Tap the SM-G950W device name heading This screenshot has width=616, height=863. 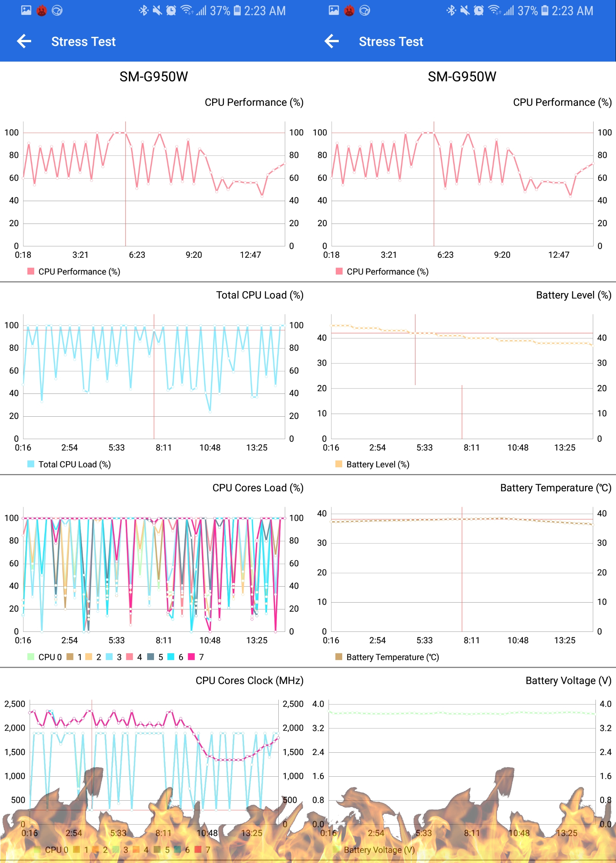pyautogui.click(x=154, y=76)
